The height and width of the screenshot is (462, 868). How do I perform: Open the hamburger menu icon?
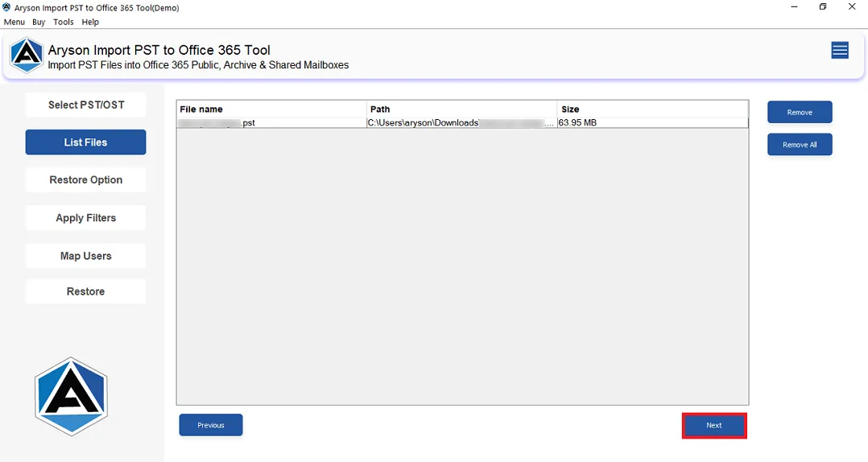point(840,51)
